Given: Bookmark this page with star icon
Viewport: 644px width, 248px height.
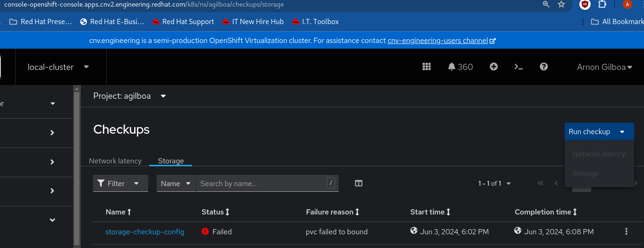Looking at the screenshot, I should [x=561, y=4].
